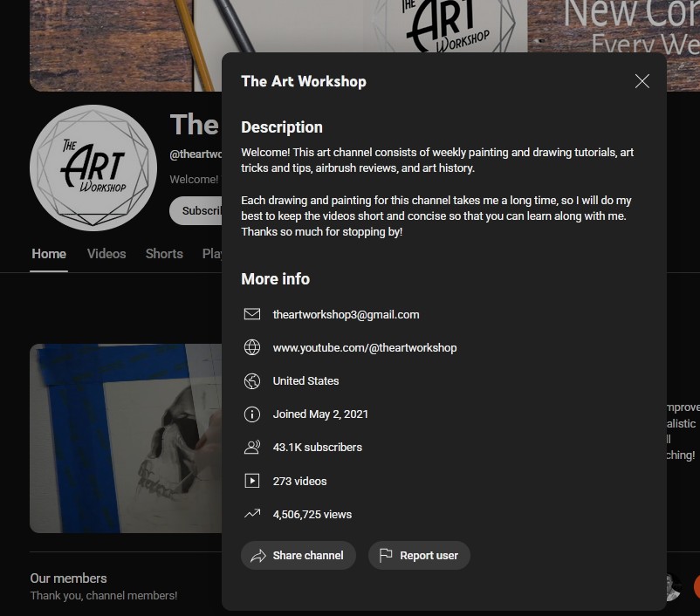Click the Subscribe button
Screen dimensions: 700x616
pyautogui.click(x=196, y=210)
